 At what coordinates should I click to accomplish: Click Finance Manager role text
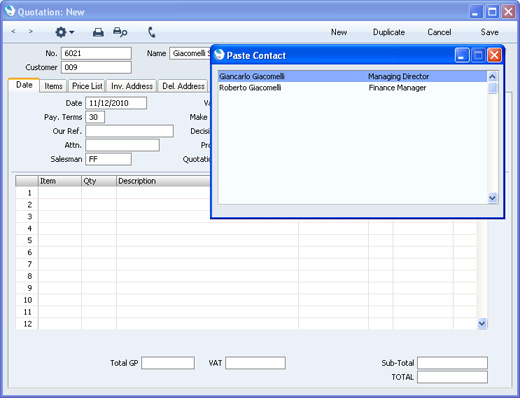pos(397,88)
